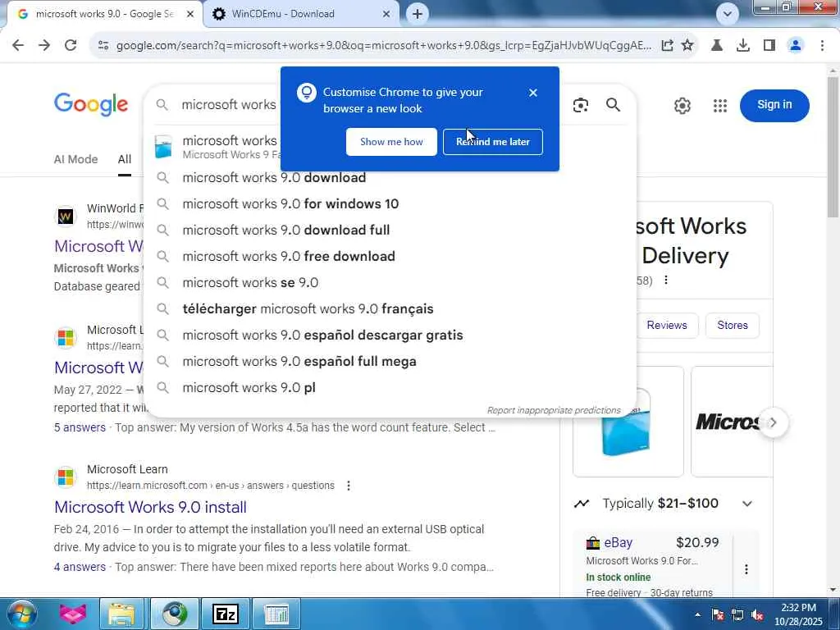Choose suggestion microsoft works 9.0 download full
The height and width of the screenshot is (630, 840).
pyautogui.click(x=390, y=230)
